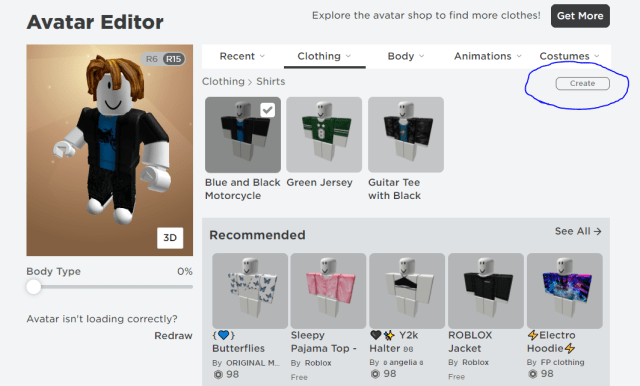Open the Butterflies recommended shirt
Viewport: 640px width, 386px height.
pyautogui.click(x=250, y=291)
